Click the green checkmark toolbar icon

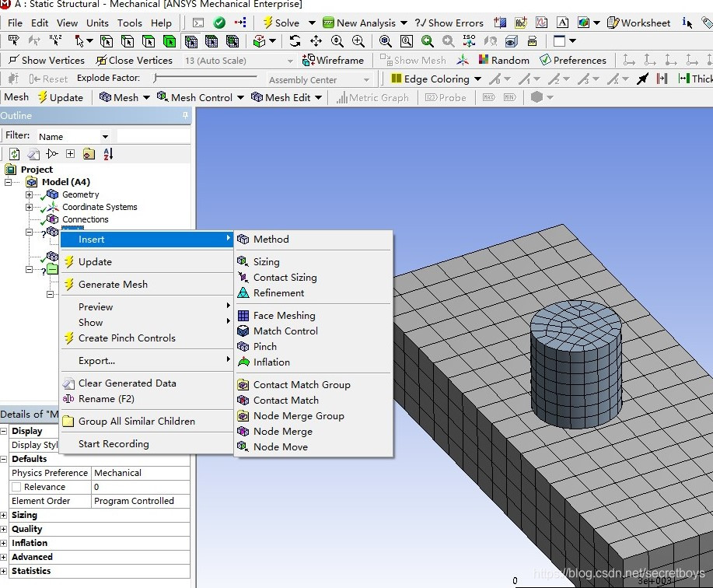pyautogui.click(x=219, y=23)
